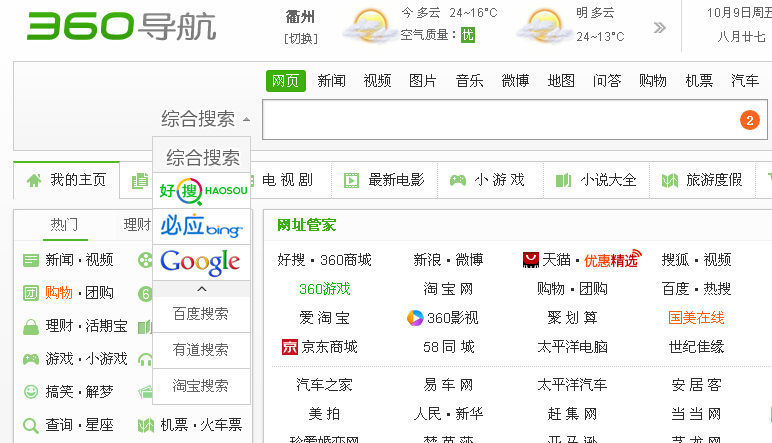Click the 新闻·视频 sidebar icon
Viewport: 772px width, 443px height.
pos(31,260)
